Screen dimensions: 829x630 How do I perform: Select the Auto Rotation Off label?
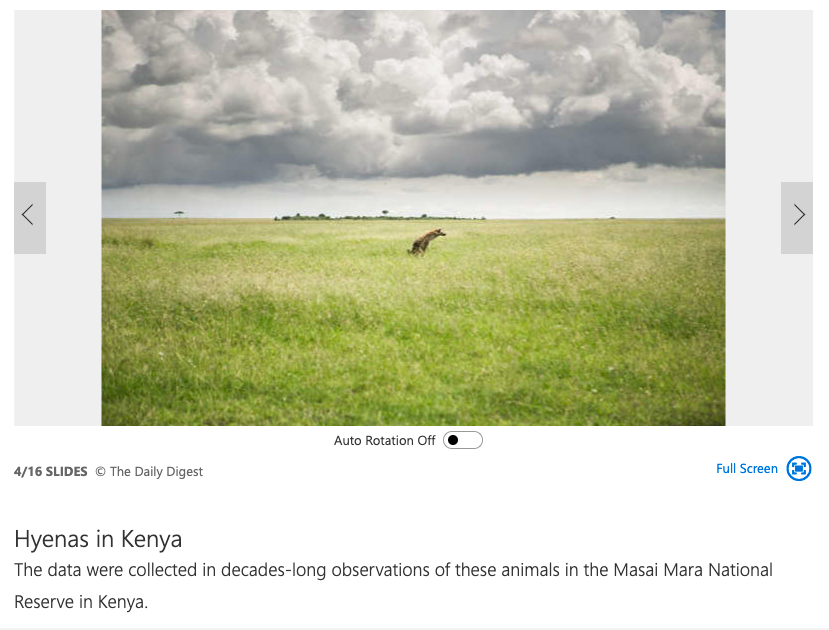(384, 440)
